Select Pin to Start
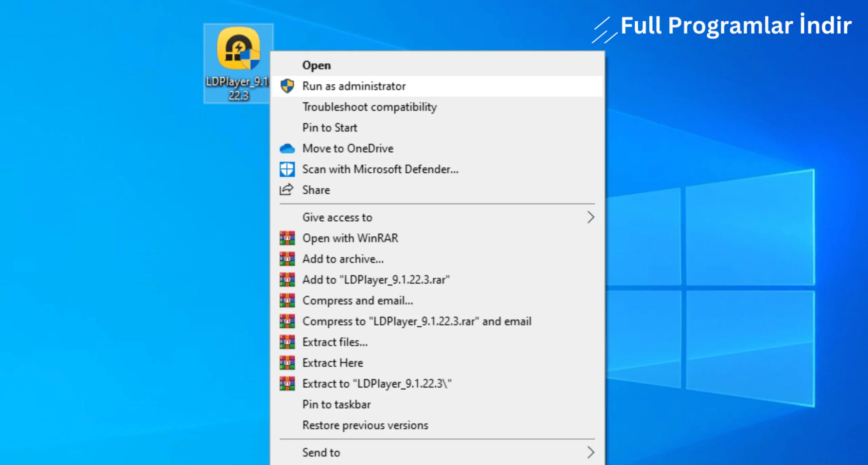Viewport: 868px width, 465px height. (437, 128)
